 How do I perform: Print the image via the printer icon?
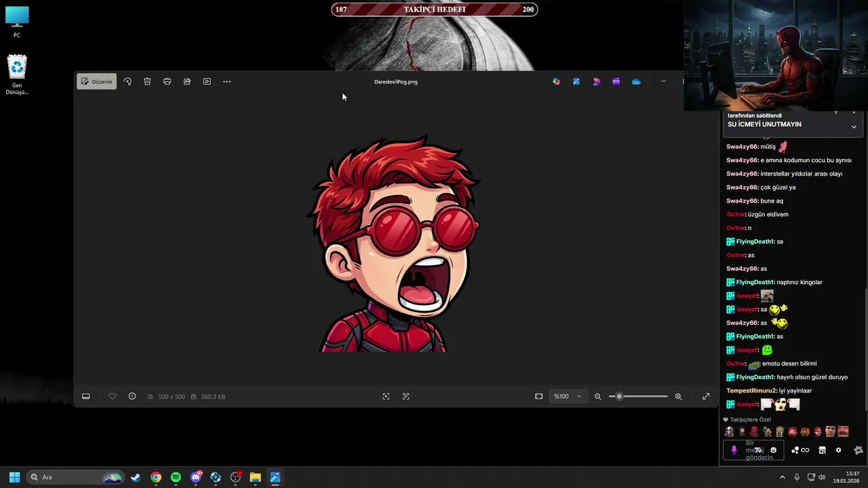click(x=167, y=81)
